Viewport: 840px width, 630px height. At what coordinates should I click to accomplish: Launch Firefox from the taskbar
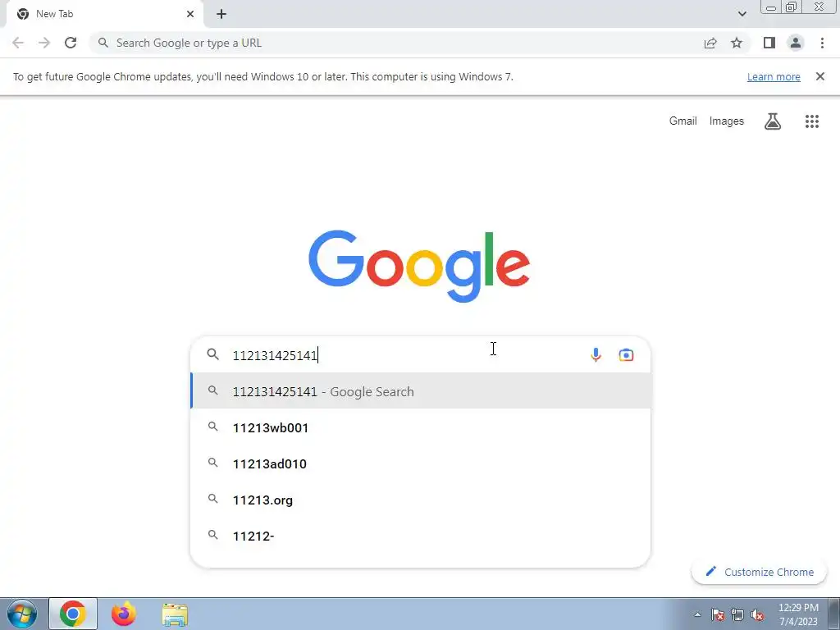point(123,614)
